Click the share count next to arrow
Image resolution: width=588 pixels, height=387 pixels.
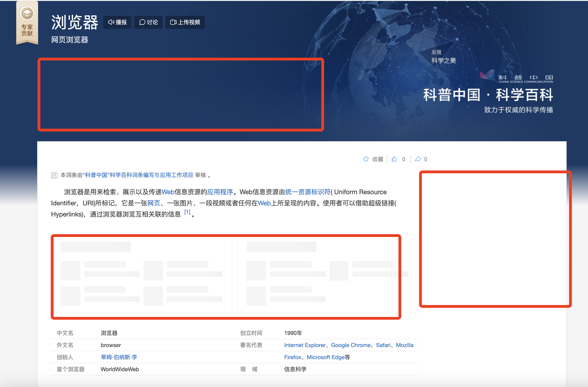tap(425, 159)
